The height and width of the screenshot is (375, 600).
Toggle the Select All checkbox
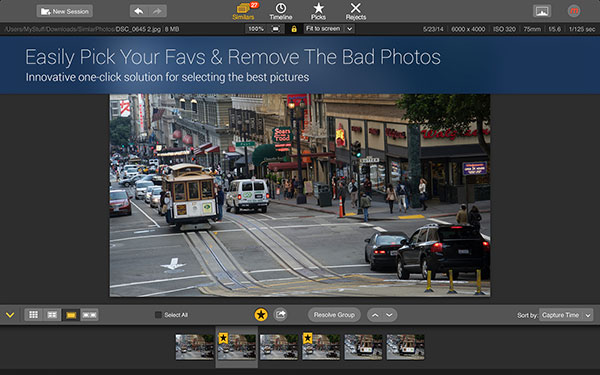[158, 315]
